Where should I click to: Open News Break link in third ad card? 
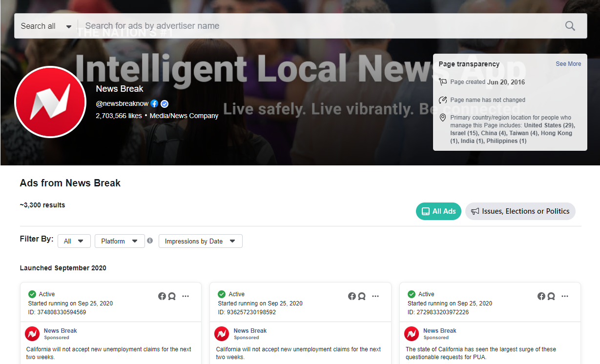click(440, 331)
